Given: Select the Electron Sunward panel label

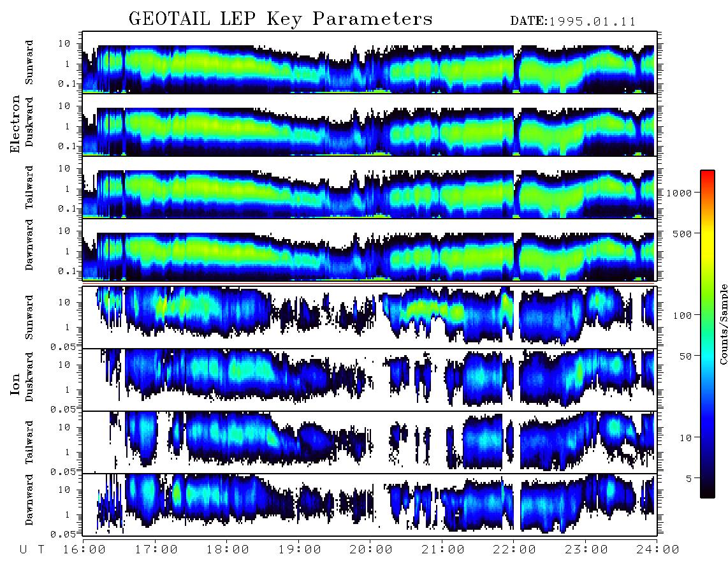Looking at the screenshot, I should [x=29, y=62].
